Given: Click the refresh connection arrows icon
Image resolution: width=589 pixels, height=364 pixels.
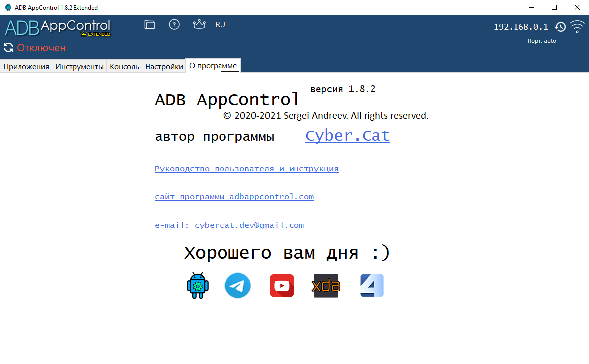Looking at the screenshot, I should point(8,47).
